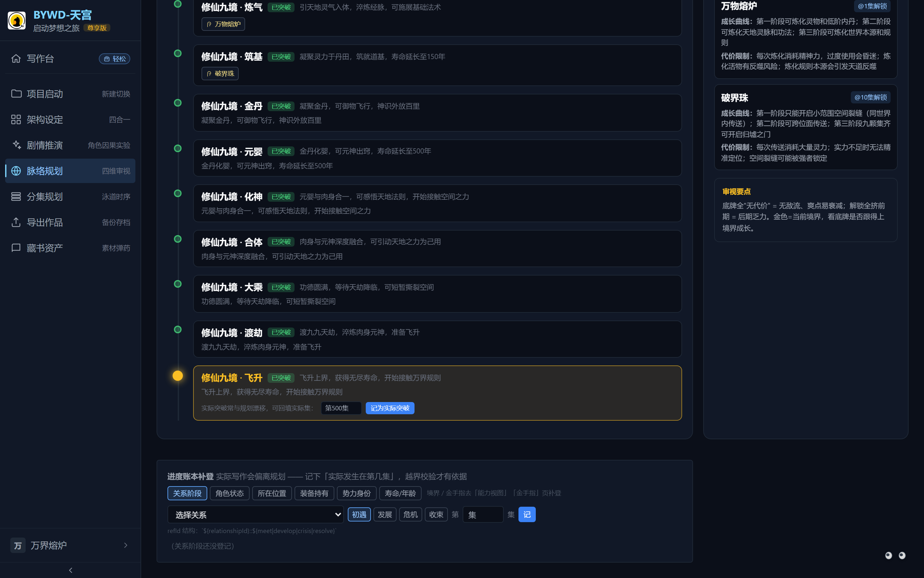The image size is (924, 578).
Task: Open 写作台 via the home icon
Action: click(x=16, y=58)
